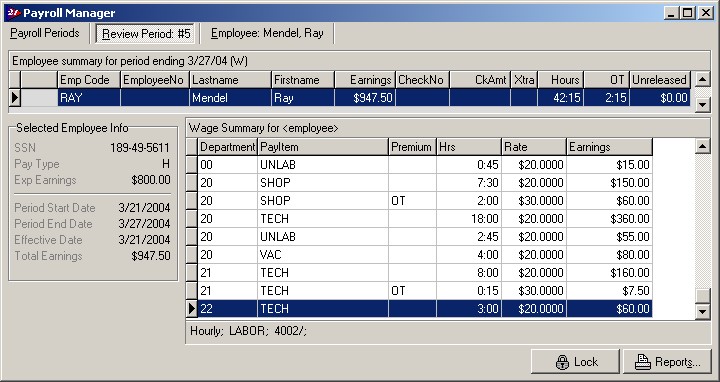Click Period End Date value 3/27/2004
Screen dimensions: 720x382
click(144, 224)
